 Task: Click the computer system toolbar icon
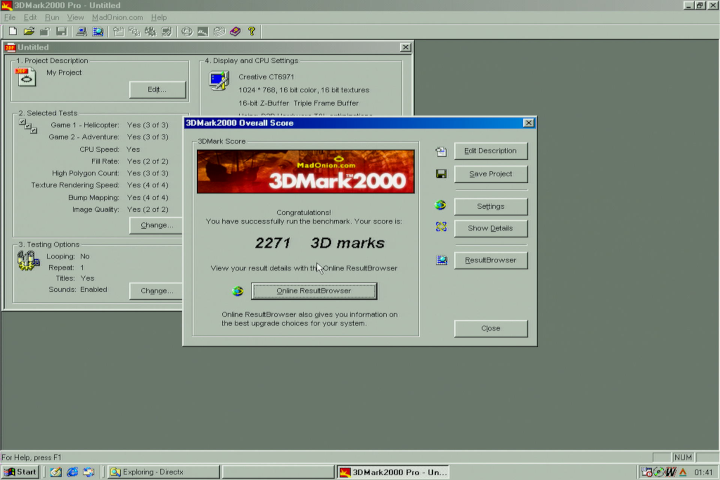[81, 31]
